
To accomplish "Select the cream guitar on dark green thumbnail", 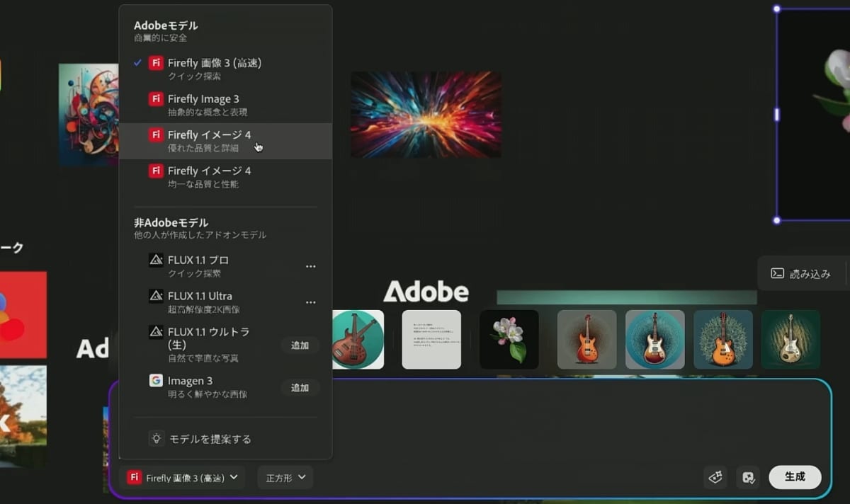I will 790,340.
